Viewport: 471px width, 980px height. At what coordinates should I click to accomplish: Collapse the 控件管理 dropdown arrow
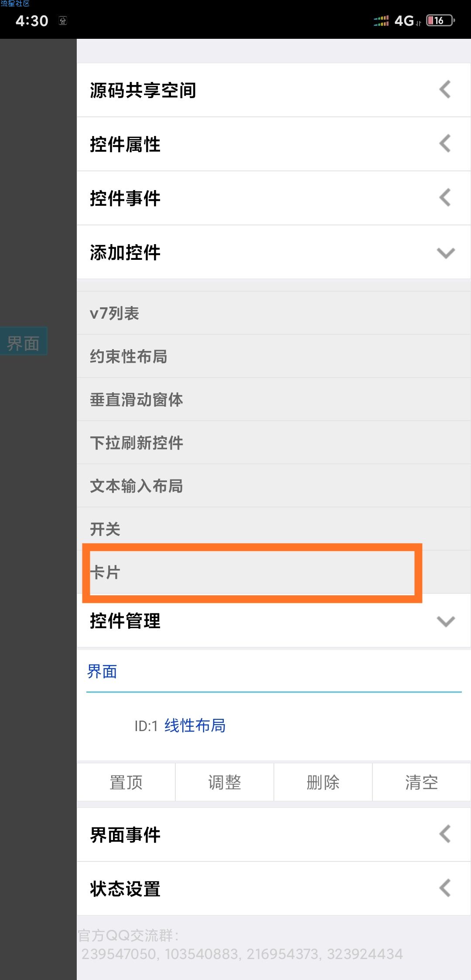[445, 621]
